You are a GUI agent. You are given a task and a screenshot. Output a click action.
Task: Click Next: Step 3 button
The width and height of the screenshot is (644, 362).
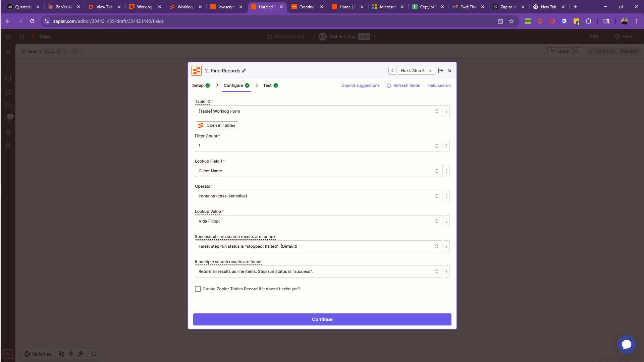[416, 71]
